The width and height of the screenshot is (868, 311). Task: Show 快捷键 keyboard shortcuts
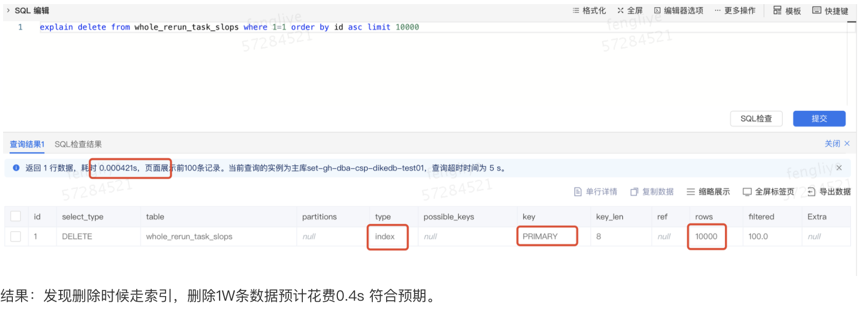(x=830, y=10)
